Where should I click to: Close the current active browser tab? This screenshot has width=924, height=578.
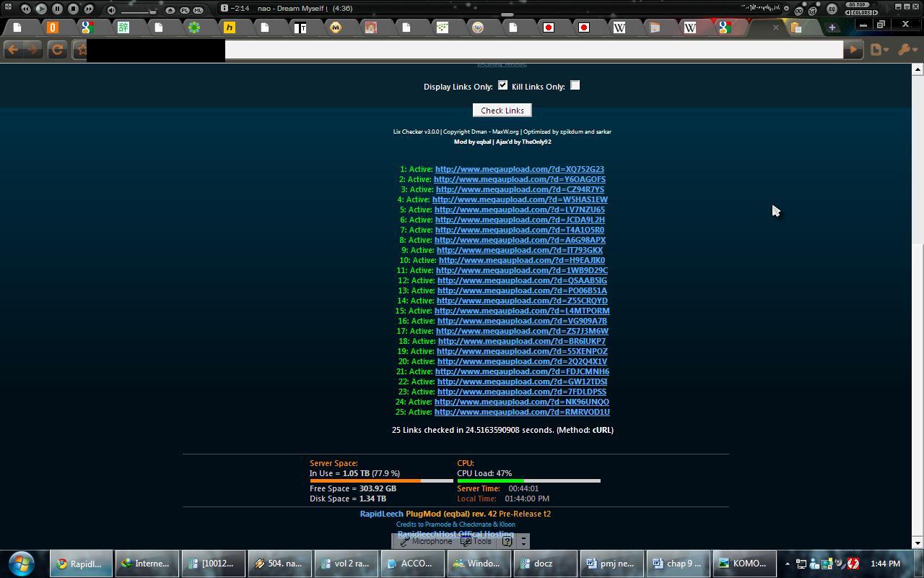click(x=776, y=27)
